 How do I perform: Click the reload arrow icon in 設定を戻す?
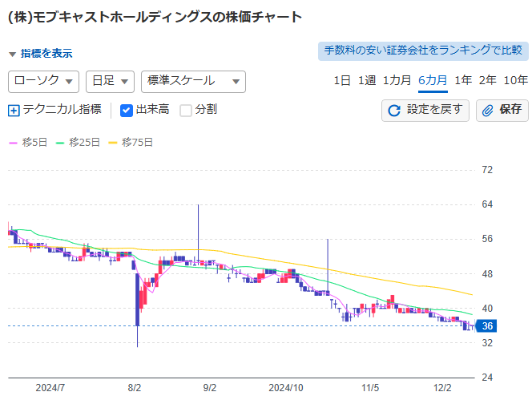(394, 111)
